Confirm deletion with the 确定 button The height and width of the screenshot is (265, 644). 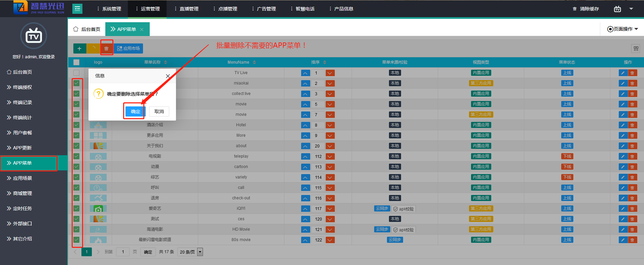(135, 111)
